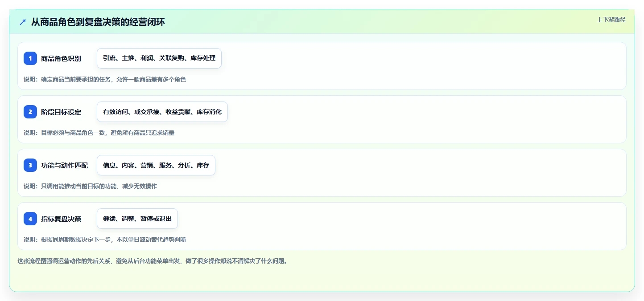This screenshot has width=644, height=301.
Task: Click the 引流、主推、利润、关联复购、库存处理 chip
Action: click(x=159, y=58)
